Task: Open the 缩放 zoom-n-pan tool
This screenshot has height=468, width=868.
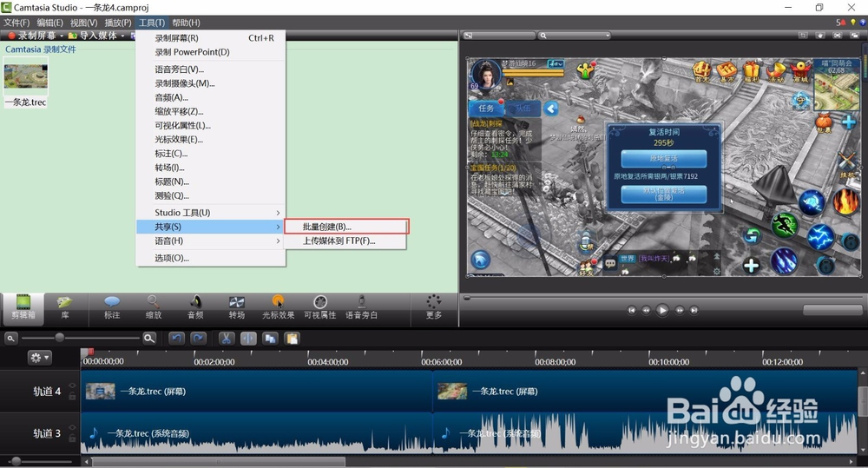Action: [x=154, y=307]
